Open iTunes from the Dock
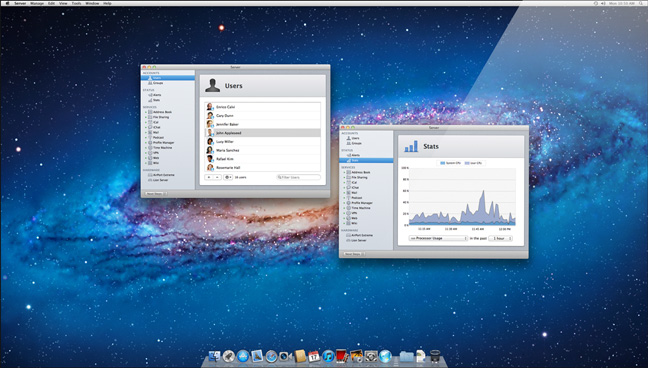 pos(328,356)
